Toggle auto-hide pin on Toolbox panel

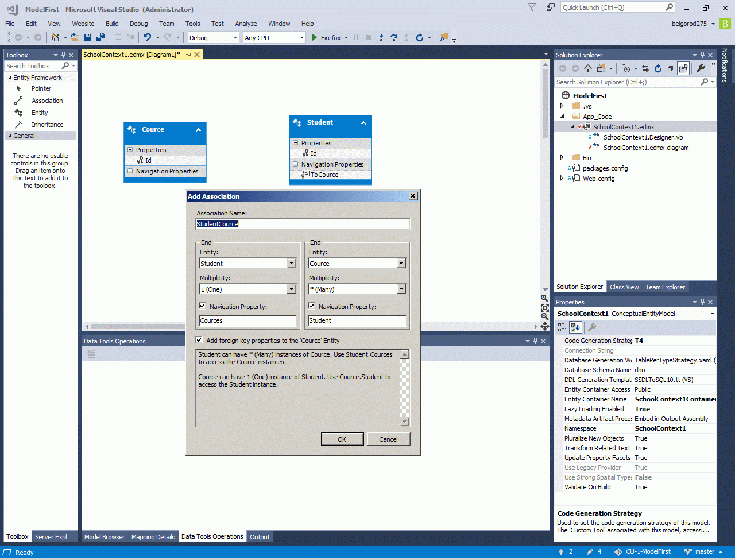click(63, 55)
